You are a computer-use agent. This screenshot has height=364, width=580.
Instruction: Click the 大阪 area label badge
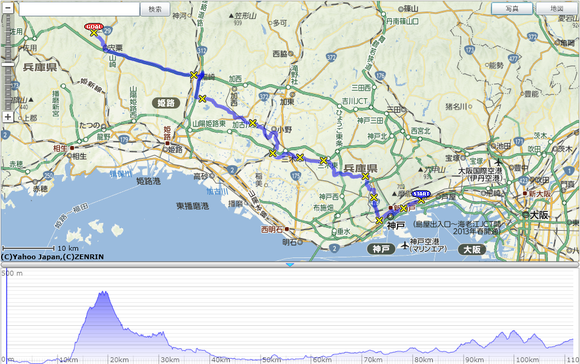coord(472,250)
